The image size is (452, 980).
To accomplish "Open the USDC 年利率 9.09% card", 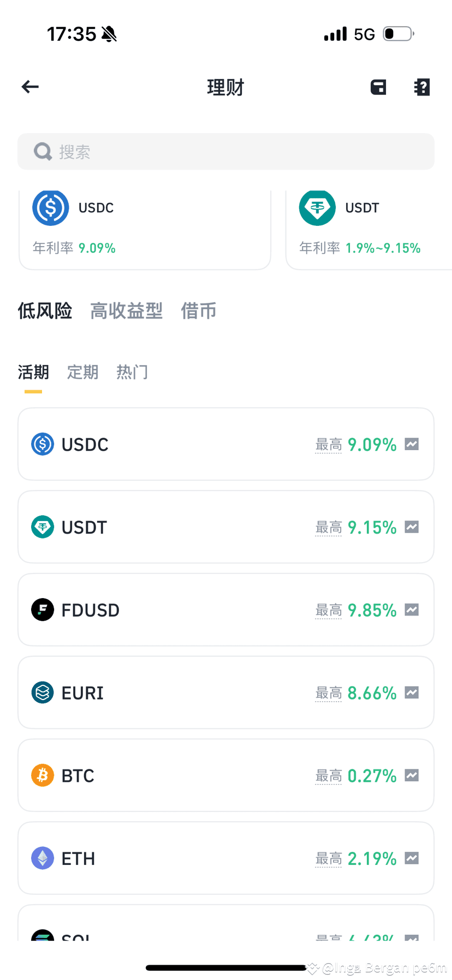I will [145, 230].
